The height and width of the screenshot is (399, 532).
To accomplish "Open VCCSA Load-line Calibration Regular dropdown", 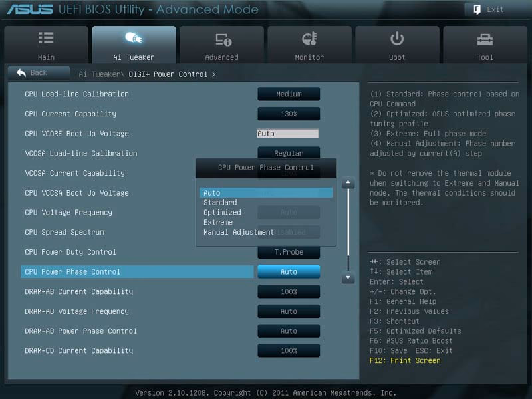I will tap(289, 152).
